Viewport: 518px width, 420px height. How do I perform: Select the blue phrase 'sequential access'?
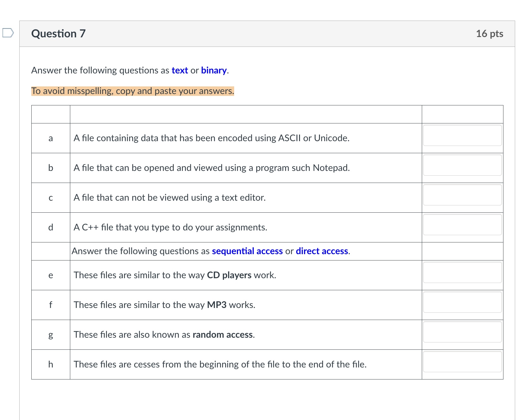tap(247, 251)
